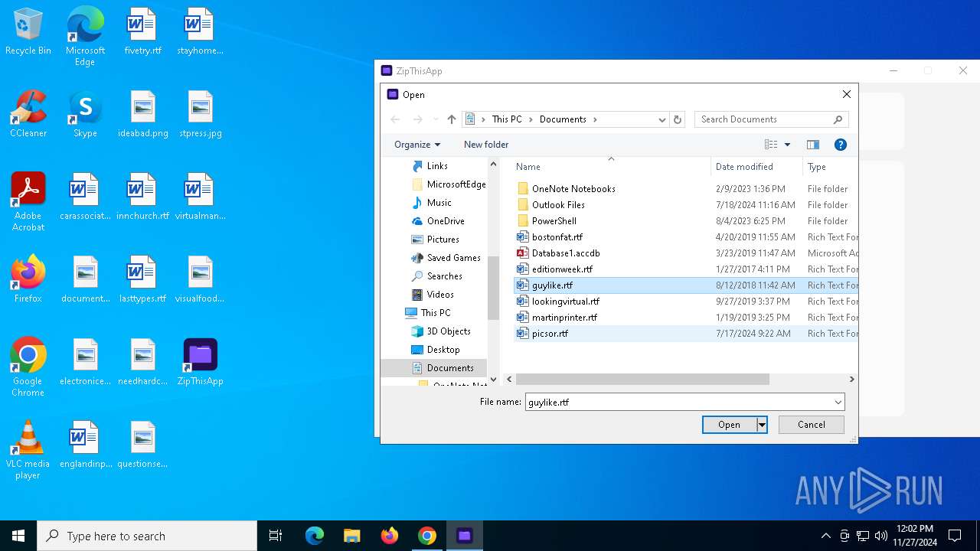Viewport: 980px width, 551px height.
Task: Select ideabad.png desktop file
Action: (x=142, y=115)
